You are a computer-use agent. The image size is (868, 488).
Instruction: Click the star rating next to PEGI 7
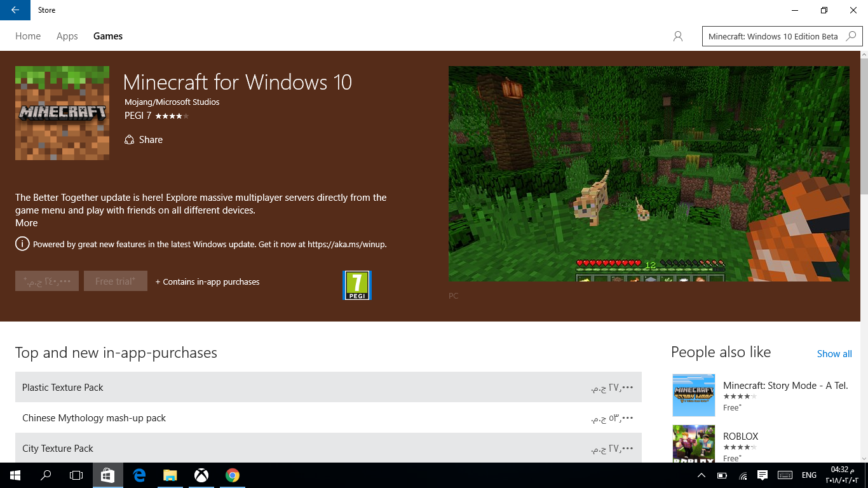(172, 116)
